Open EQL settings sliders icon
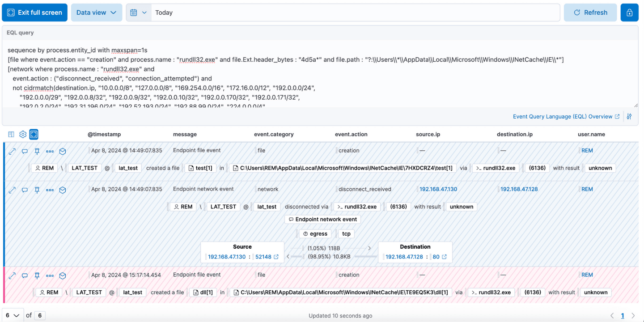Screen dimensions: 644x322 tap(629, 117)
